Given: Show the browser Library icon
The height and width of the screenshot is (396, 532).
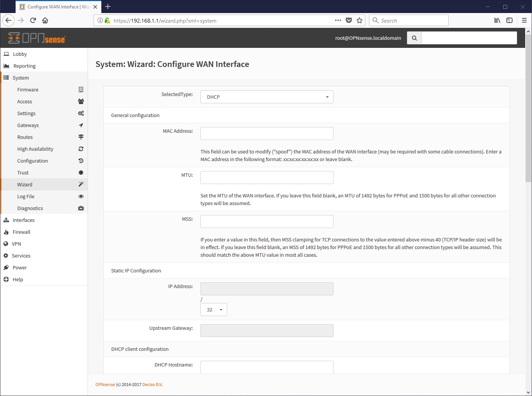Looking at the screenshot, I should pyautogui.click(x=497, y=21).
